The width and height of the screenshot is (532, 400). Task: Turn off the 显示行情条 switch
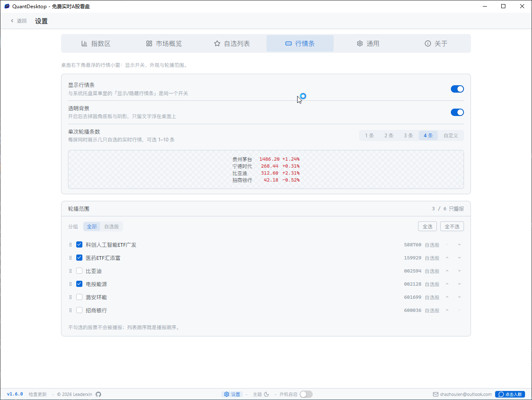coord(457,89)
